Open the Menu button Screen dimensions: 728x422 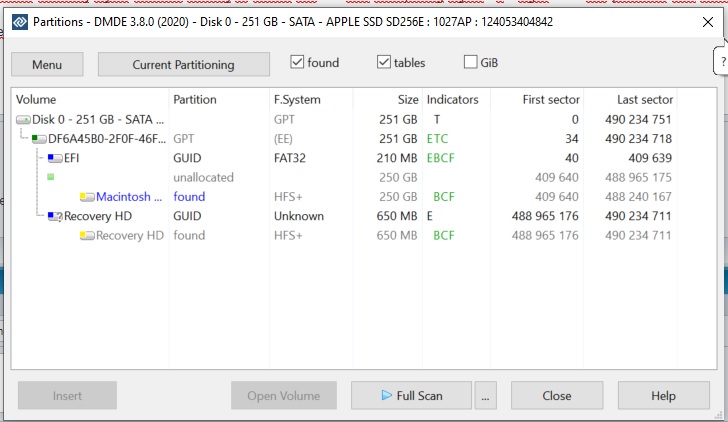click(47, 64)
